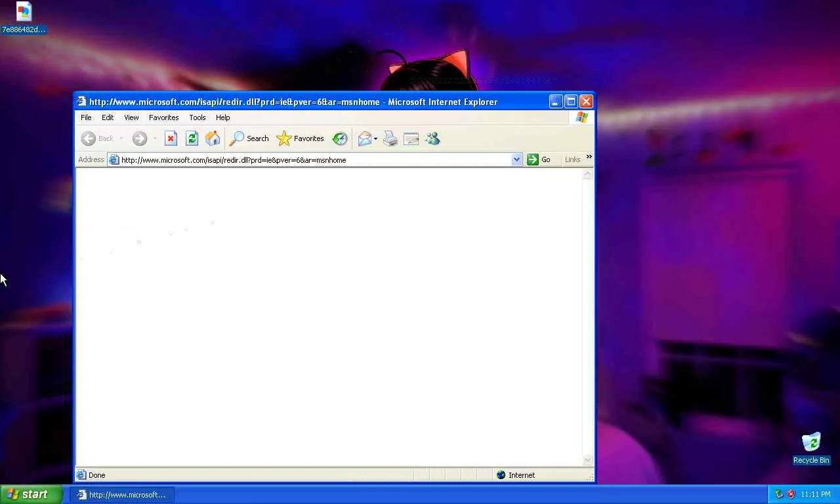Show browsing History using the clock icon

coord(340,138)
